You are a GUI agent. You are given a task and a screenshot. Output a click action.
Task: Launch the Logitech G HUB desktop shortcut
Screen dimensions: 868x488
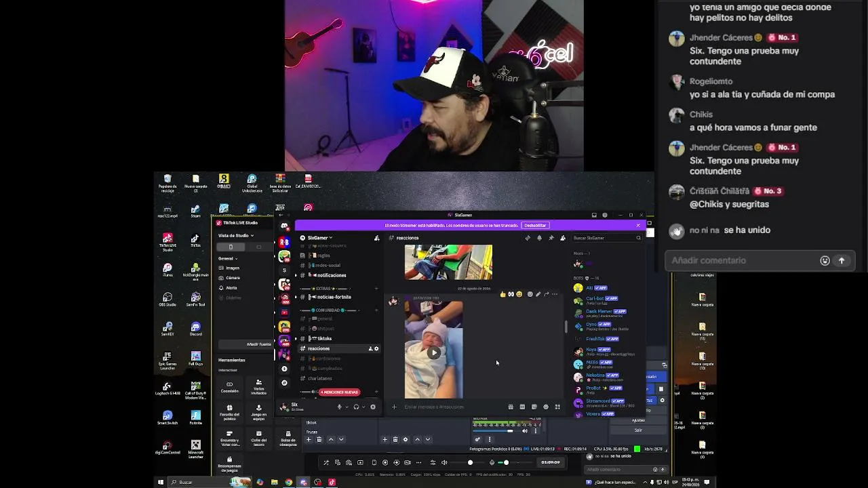tap(167, 388)
